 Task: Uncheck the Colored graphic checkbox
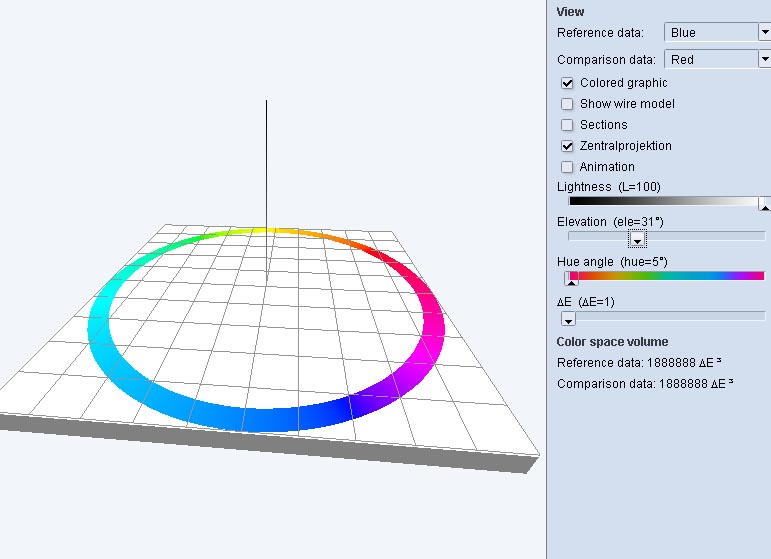coord(567,83)
